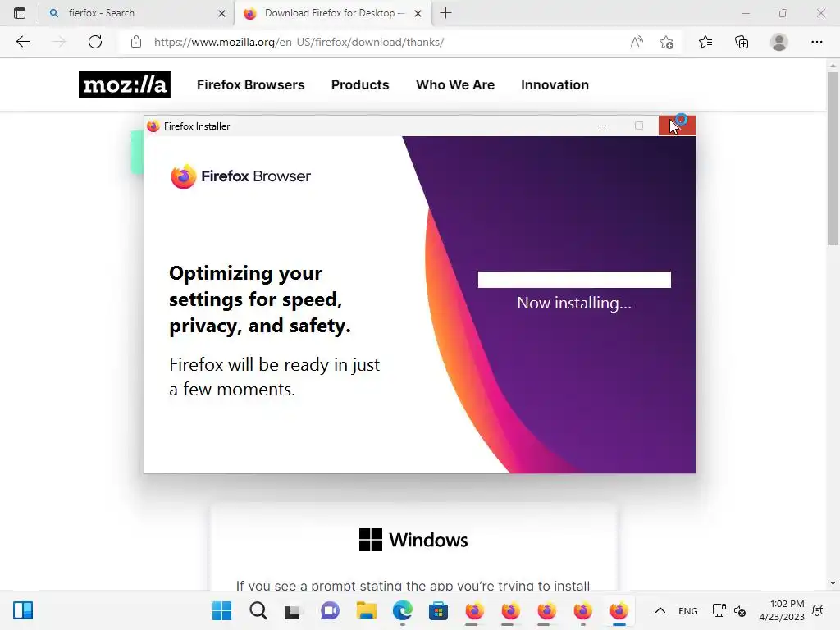This screenshot has width=840, height=630.
Task: Open File Explorer from the taskbar
Action: pos(367,610)
